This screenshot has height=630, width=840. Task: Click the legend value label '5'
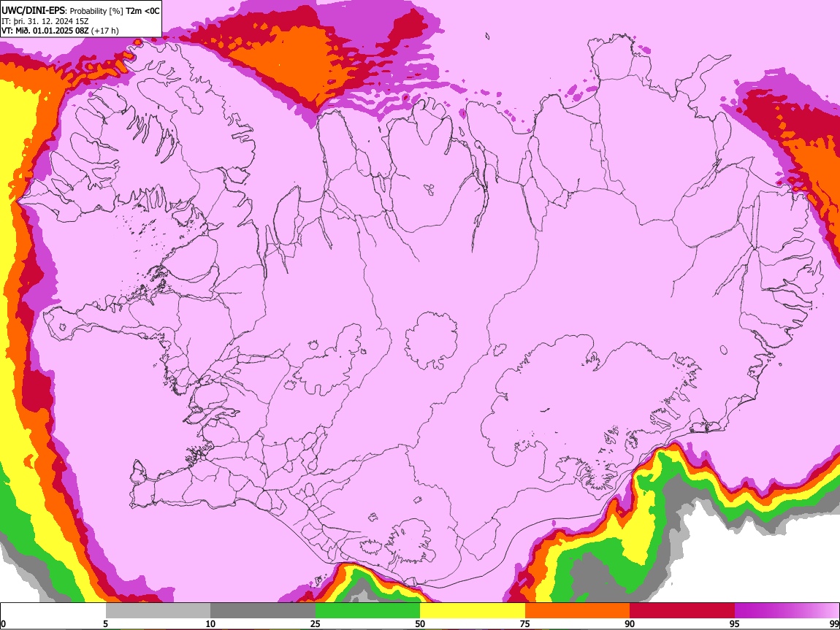tap(105, 623)
